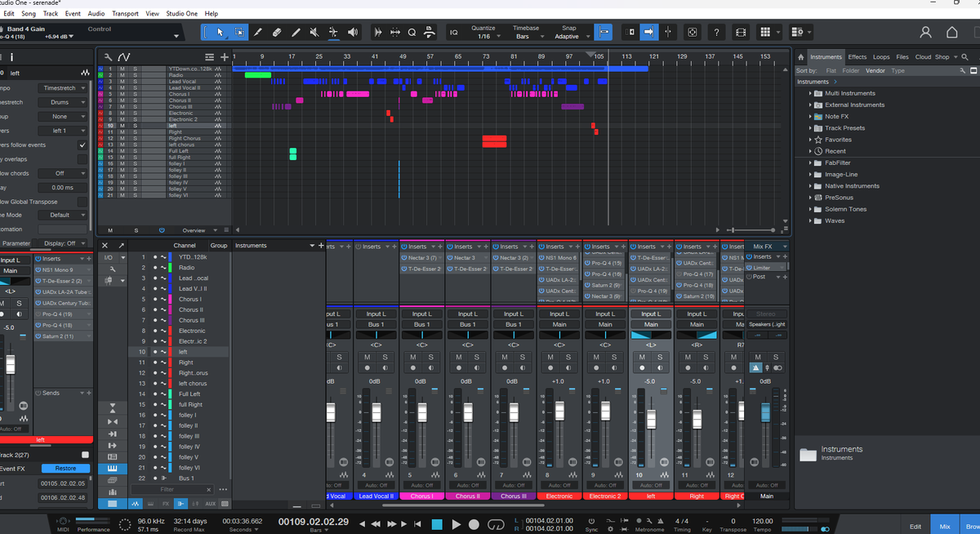The height and width of the screenshot is (534, 980).
Task: Open the Drums timestretch mode dropdown
Action: 63,102
